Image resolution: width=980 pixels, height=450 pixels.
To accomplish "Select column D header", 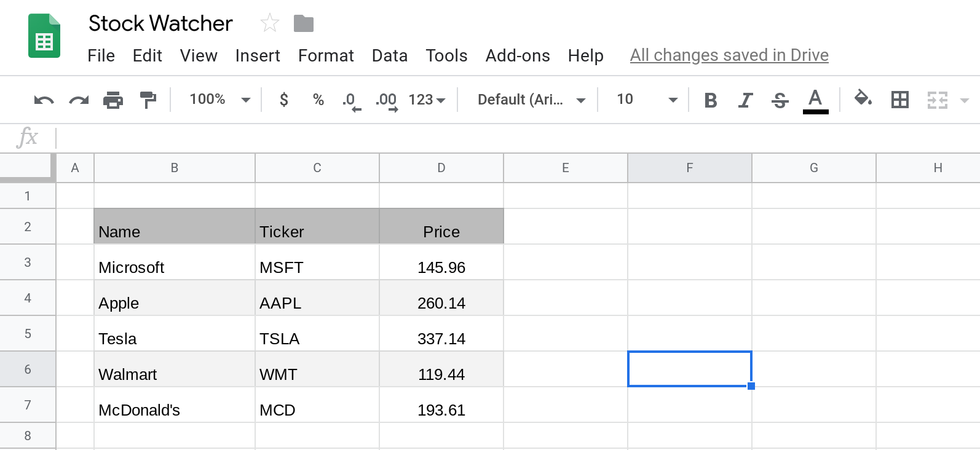I will [x=441, y=168].
